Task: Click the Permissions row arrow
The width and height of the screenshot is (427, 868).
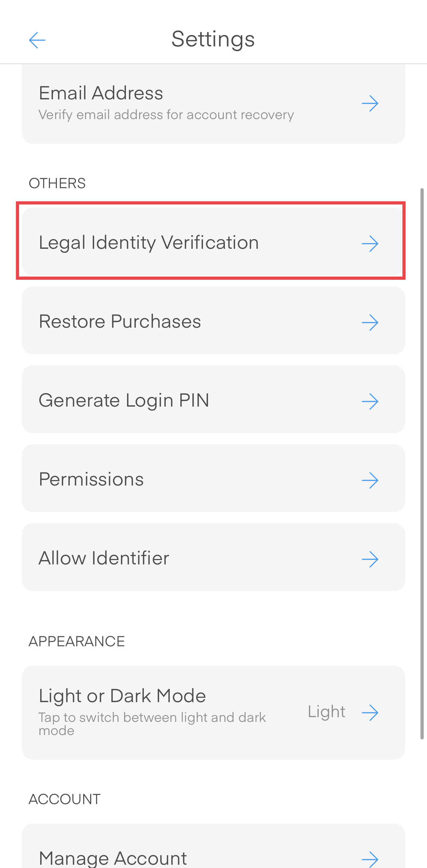Action: (x=370, y=480)
